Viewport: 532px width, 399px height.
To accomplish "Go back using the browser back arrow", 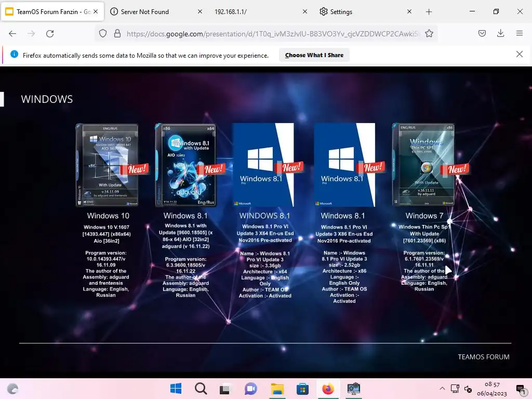I will [12, 34].
